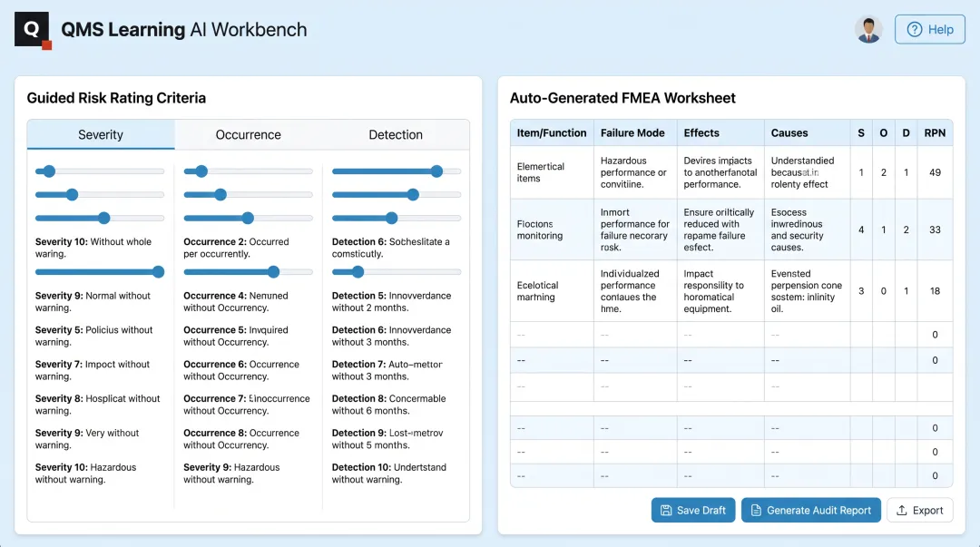
Task: Select the Fioctons monitoring cell
Action: 552,230
